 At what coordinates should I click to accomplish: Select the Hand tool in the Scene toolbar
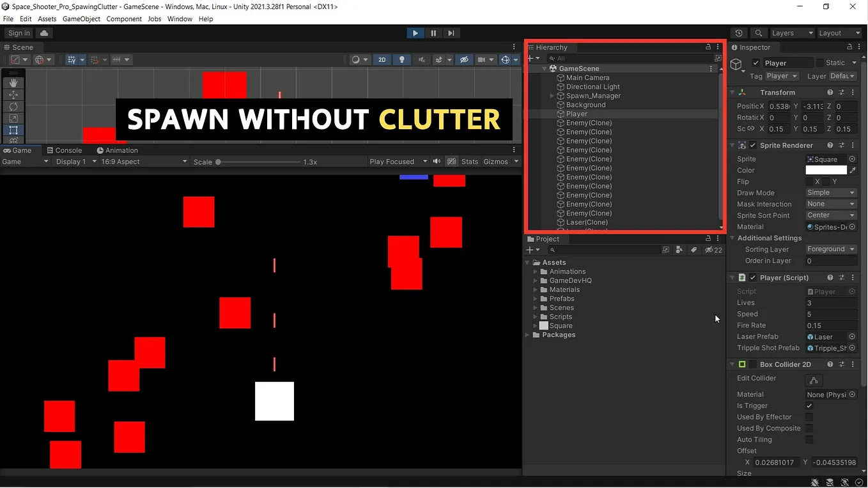click(13, 83)
